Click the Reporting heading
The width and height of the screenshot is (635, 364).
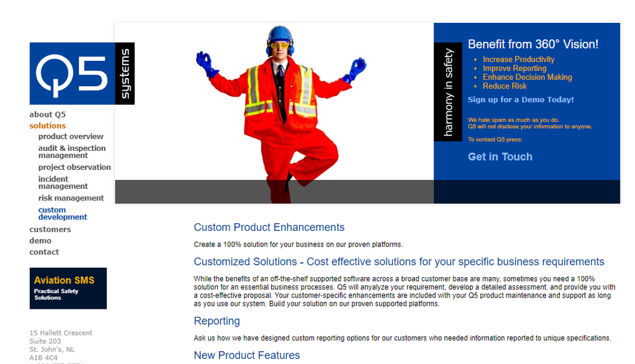tap(217, 321)
